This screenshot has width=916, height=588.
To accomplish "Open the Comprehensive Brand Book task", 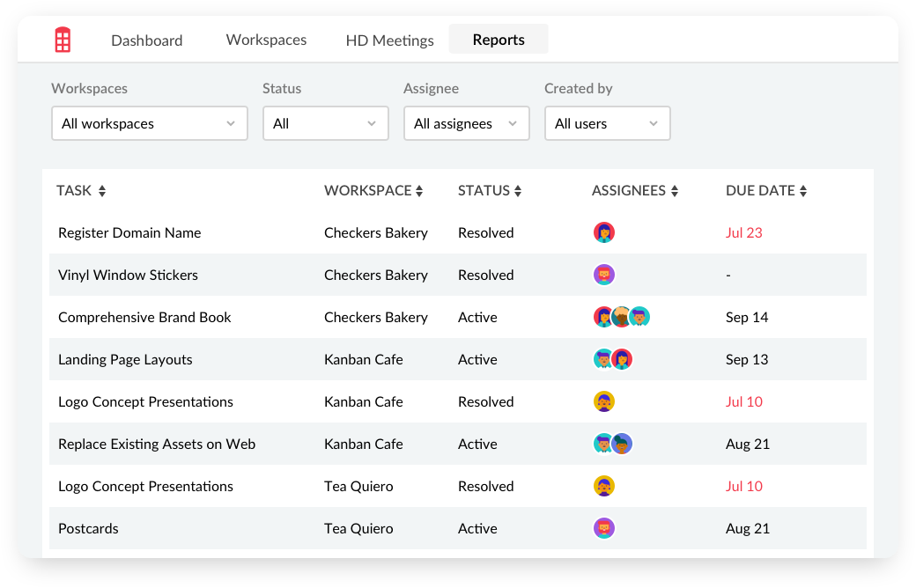I will point(144,317).
